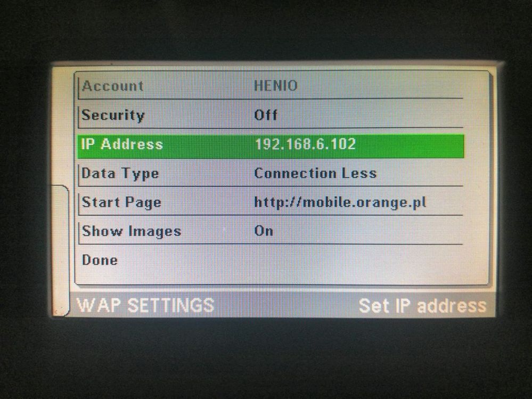Click blank right end of green highlight bar
This screenshot has height=399, width=532.
[411, 146]
